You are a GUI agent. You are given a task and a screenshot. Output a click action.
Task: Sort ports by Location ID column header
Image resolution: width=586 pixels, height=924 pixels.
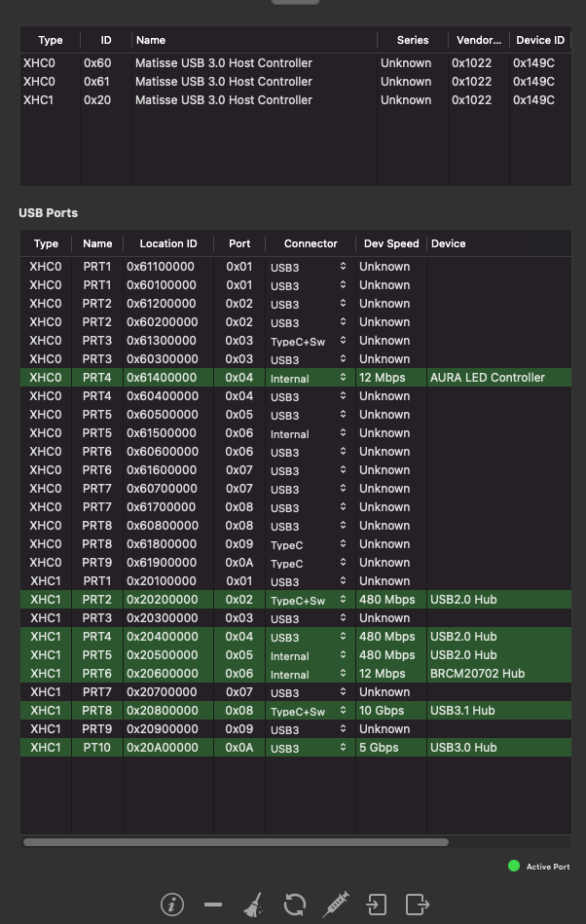tap(168, 243)
